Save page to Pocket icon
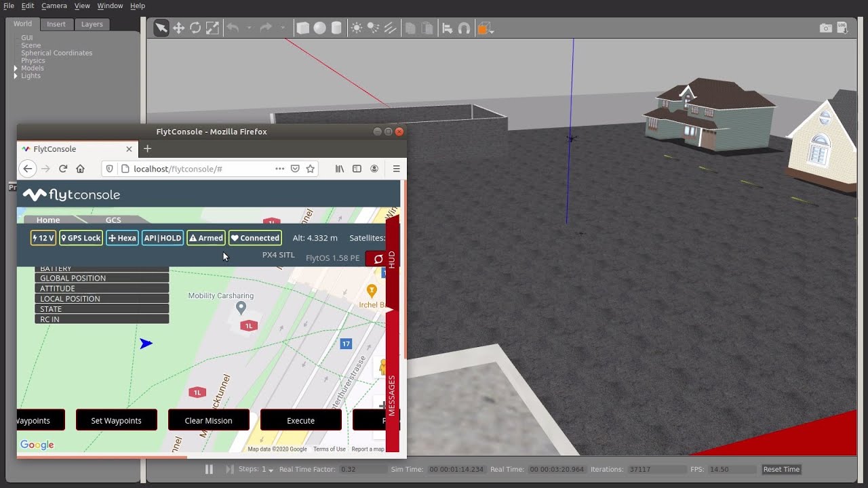Viewport: 868px width, 488px height. click(x=295, y=169)
